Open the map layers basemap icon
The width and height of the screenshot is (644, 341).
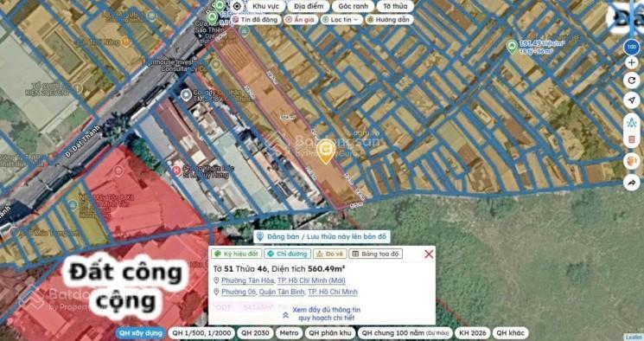coord(632,161)
